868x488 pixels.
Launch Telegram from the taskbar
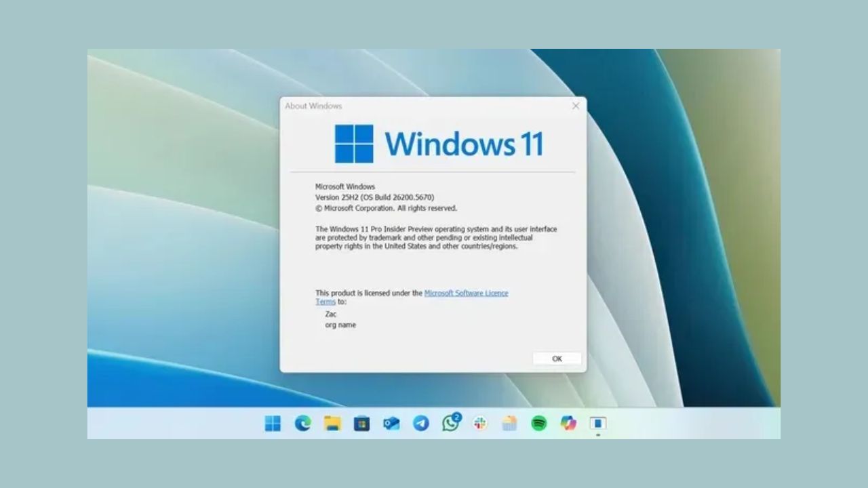point(419,424)
